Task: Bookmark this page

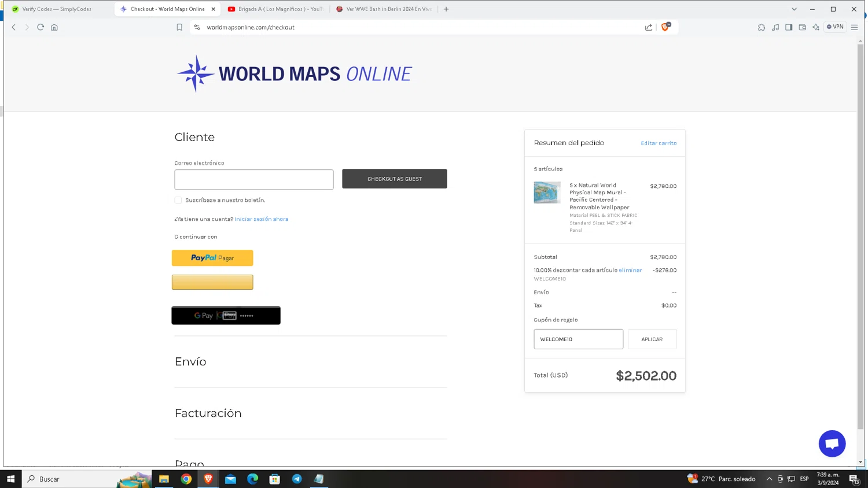Action: tap(179, 27)
